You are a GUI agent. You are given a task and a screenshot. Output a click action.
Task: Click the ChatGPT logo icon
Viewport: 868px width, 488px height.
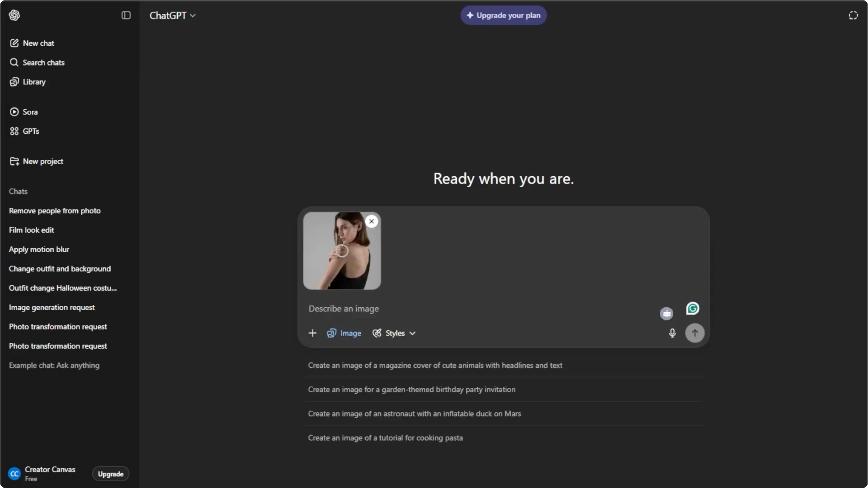14,15
